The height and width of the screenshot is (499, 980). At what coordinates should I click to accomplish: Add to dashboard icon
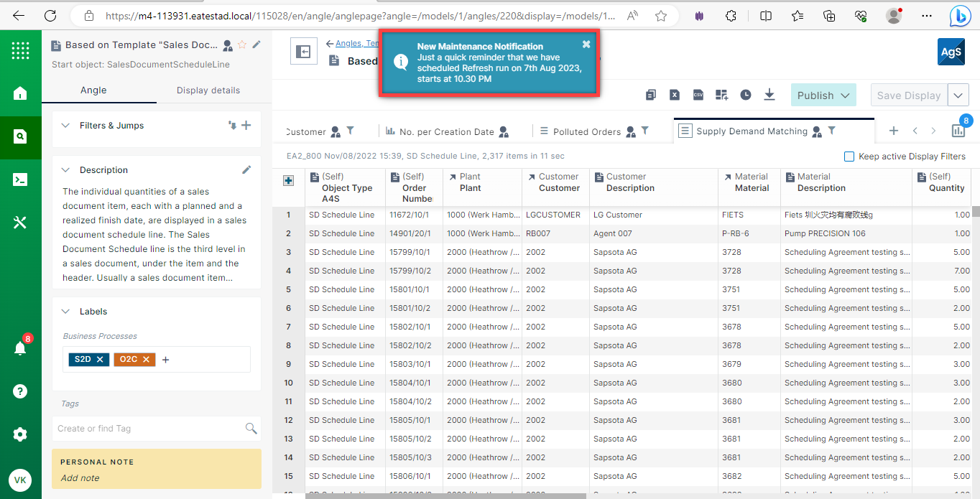[721, 95]
